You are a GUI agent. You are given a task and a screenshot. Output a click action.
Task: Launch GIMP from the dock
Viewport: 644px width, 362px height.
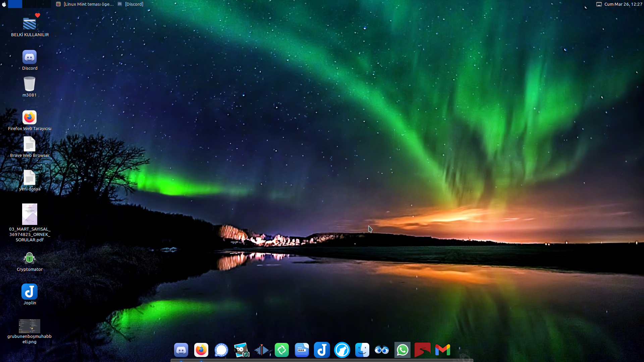tap(241, 350)
